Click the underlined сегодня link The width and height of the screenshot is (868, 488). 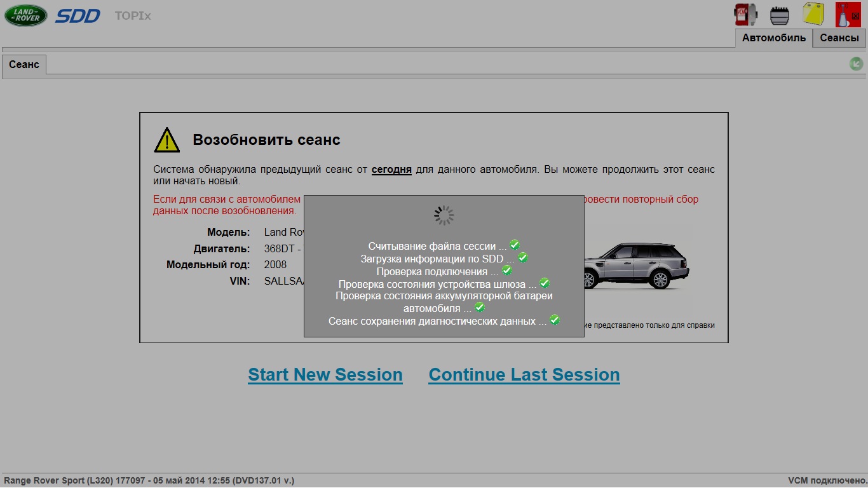391,170
